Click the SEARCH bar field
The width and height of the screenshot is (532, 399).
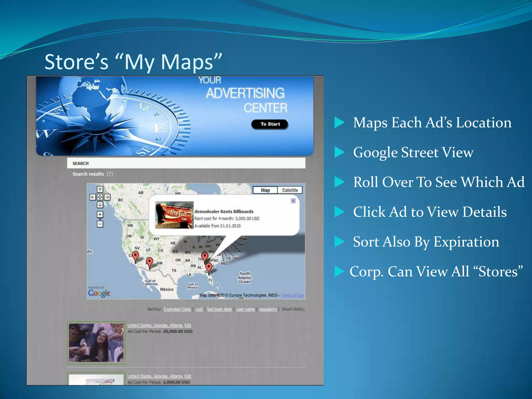click(186, 163)
